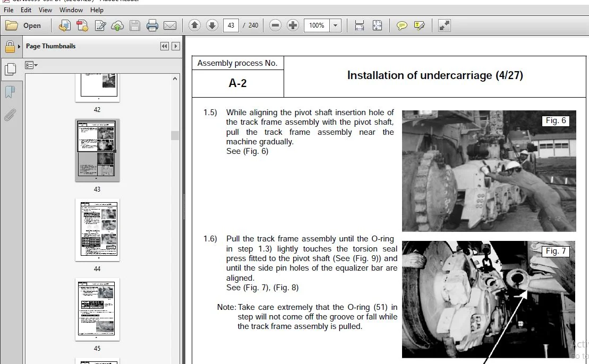
Task: Click the convert to PDF icon
Action: coord(82,25)
